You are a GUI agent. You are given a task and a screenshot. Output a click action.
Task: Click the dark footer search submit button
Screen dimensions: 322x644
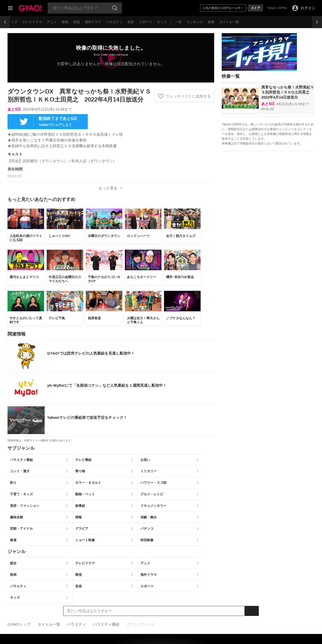pos(252,611)
